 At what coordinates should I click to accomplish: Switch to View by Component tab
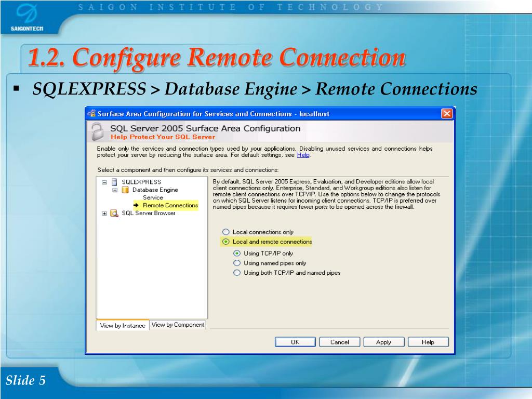(178, 325)
